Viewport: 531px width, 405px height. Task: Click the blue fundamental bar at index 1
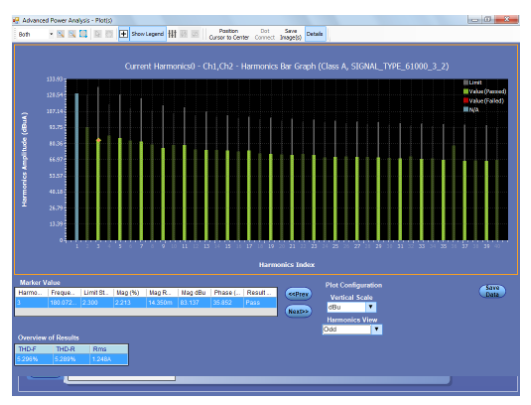tap(77, 167)
